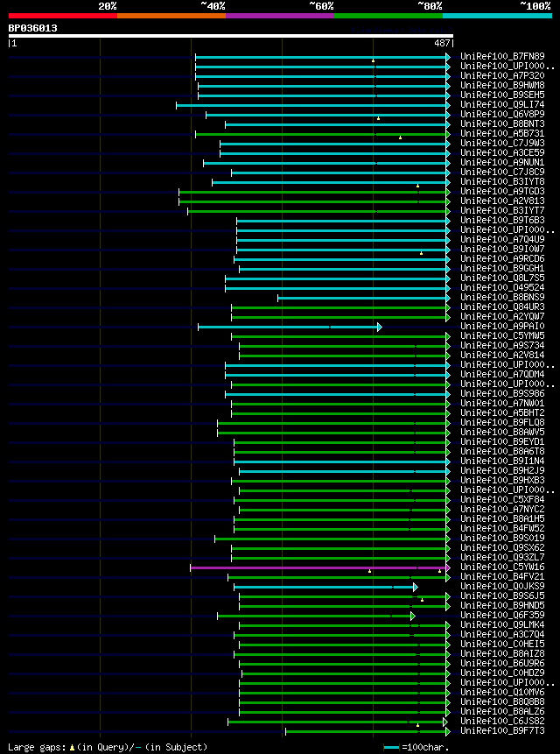The width and height of the screenshot is (560, 754).
Task: Open the UniRef100_B3IYT7 hit
Action: (x=502, y=211)
